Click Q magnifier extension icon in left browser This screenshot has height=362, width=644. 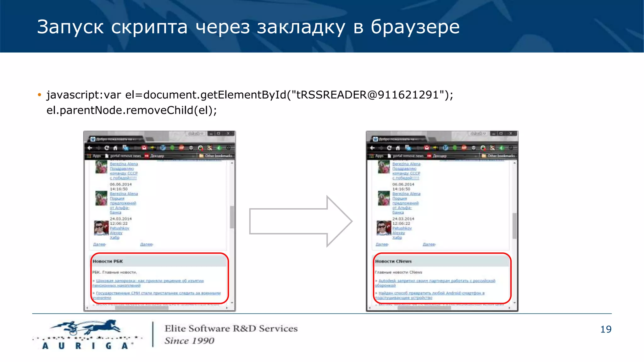pyautogui.click(x=200, y=148)
